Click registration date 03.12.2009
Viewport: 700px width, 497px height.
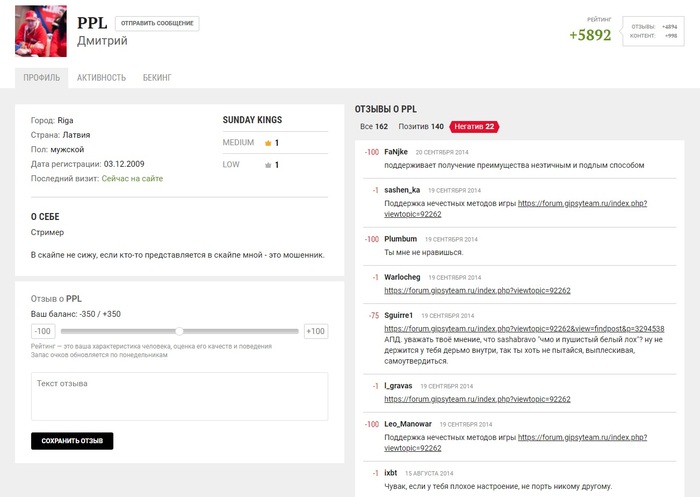pos(124,164)
